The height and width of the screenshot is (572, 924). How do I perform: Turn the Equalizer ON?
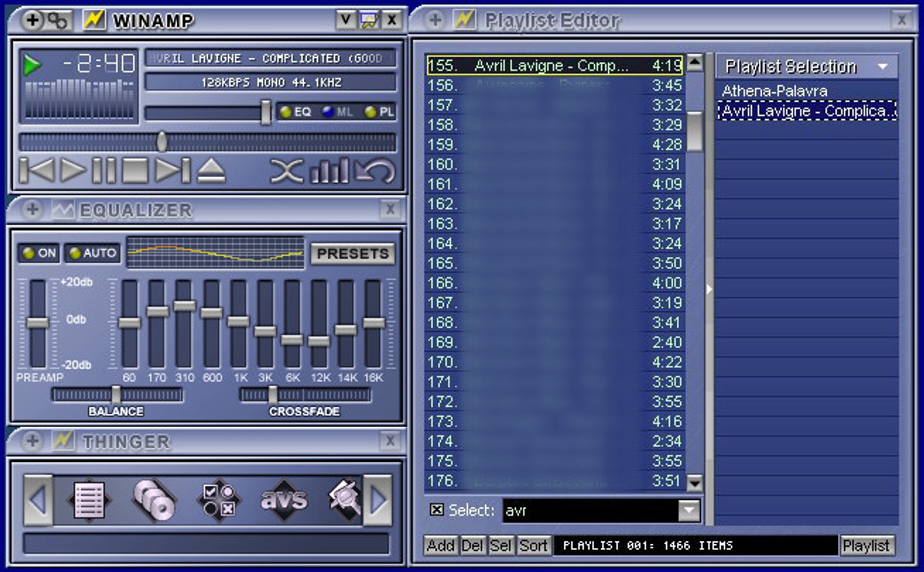click(x=39, y=253)
